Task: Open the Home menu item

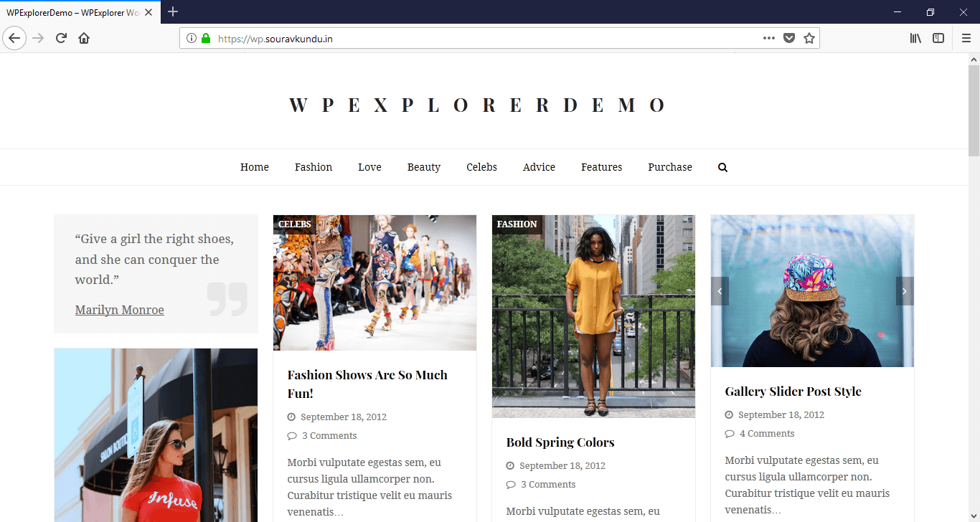Action: click(x=255, y=167)
